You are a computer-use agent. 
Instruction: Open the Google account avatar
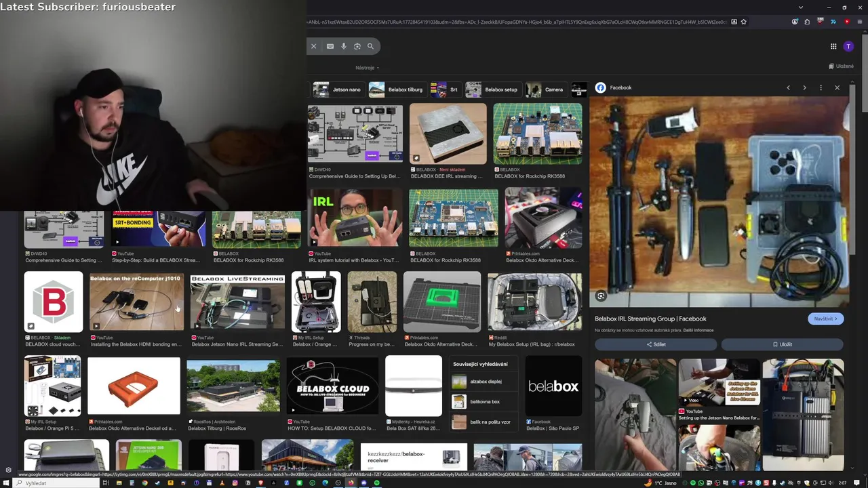pos(848,46)
